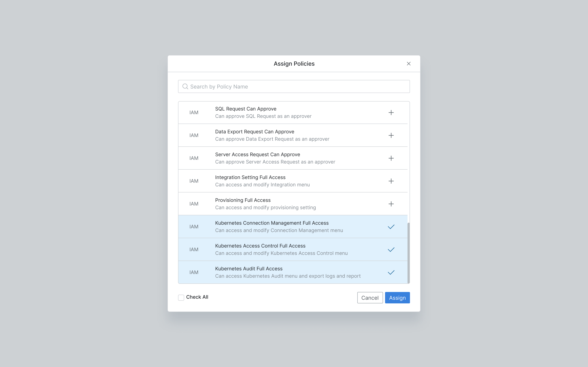Click the IAM tag of SQL Request row
Image resolution: width=588 pixels, height=367 pixels.
click(x=194, y=113)
